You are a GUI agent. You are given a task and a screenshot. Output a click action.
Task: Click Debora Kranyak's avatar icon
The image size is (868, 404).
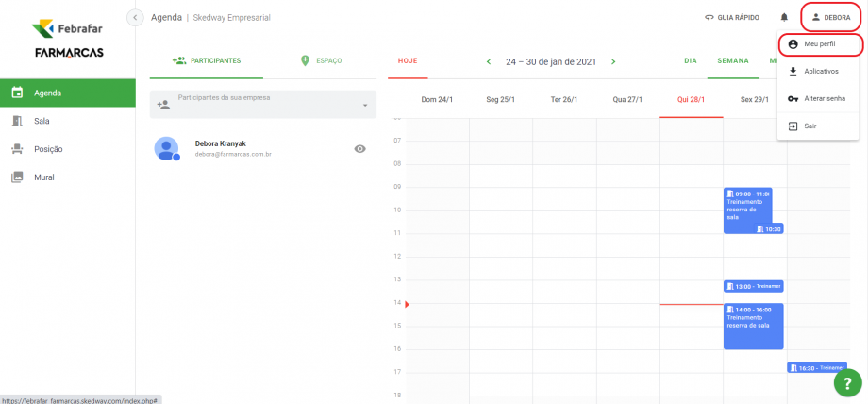(x=167, y=148)
